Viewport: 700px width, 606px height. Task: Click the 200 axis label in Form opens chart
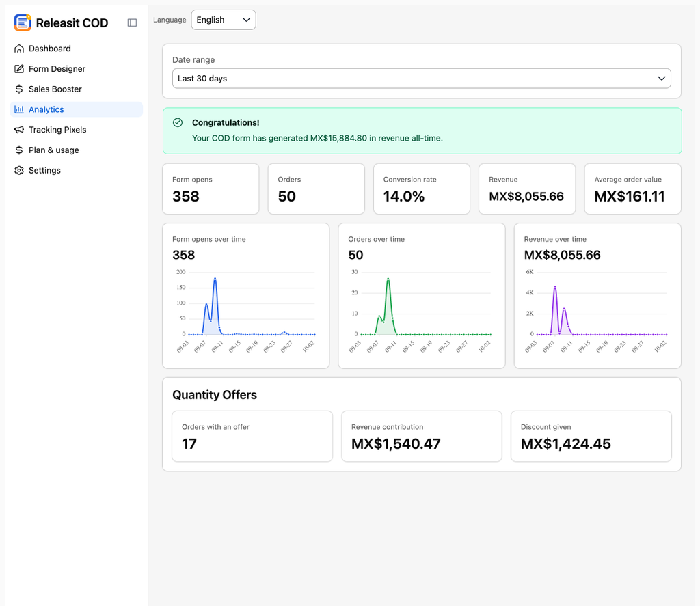point(180,272)
